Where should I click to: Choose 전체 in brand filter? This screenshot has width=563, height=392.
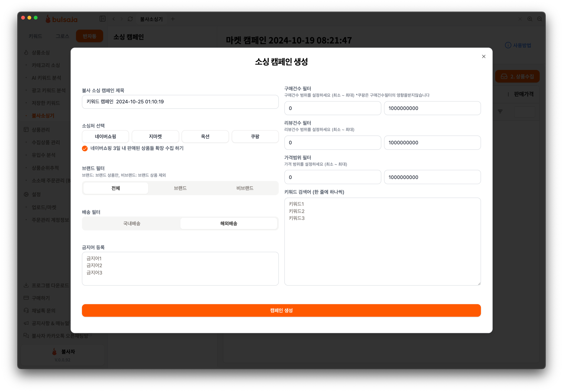pos(116,188)
